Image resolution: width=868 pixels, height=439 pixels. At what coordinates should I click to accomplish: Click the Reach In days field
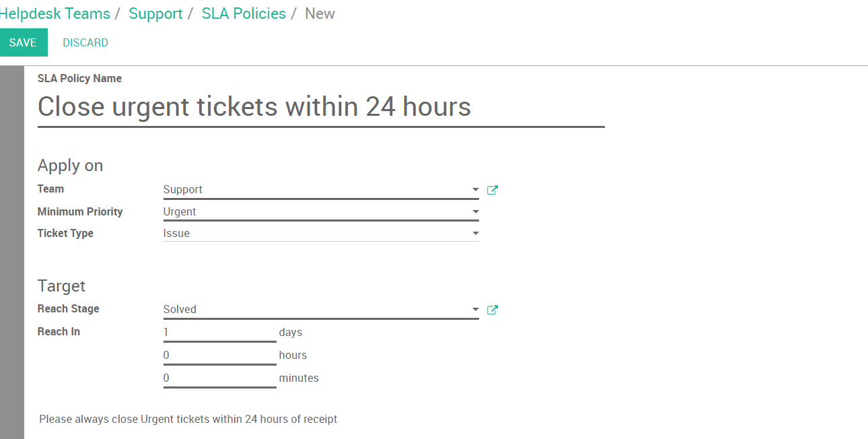(x=219, y=333)
